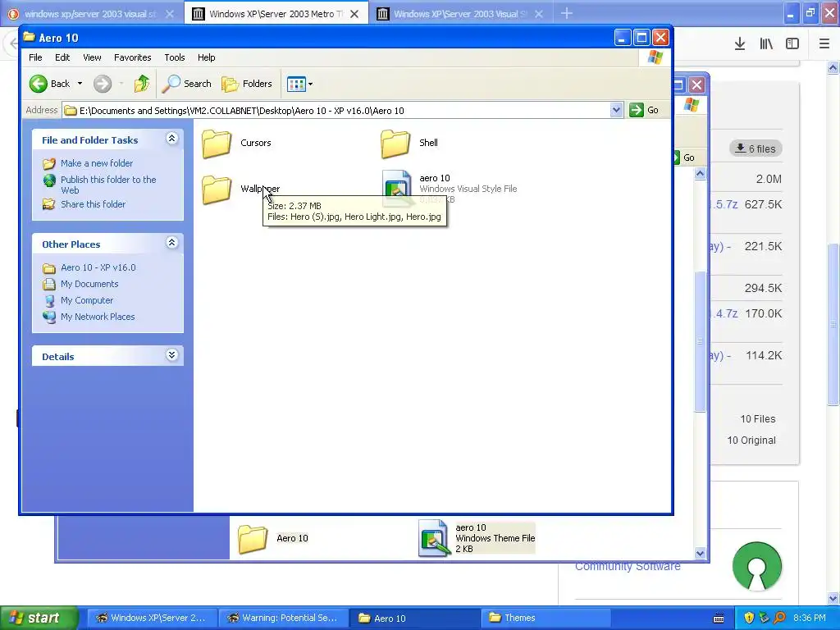Image resolution: width=840 pixels, height=630 pixels.
Task: Click the 6 files download button
Action: coord(756,149)
